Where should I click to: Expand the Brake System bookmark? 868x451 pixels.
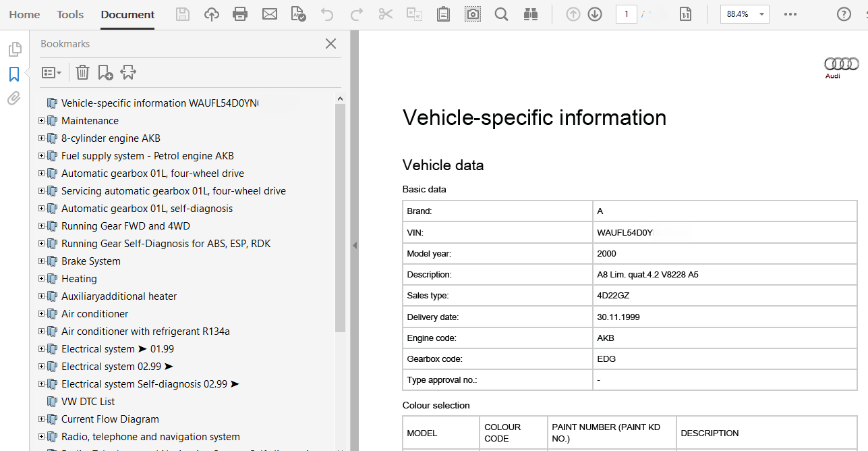pyautogui.click(x=42, y=261)
